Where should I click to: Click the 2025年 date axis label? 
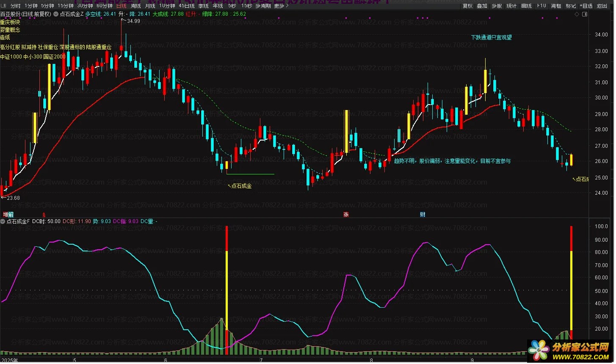[9, 361]
